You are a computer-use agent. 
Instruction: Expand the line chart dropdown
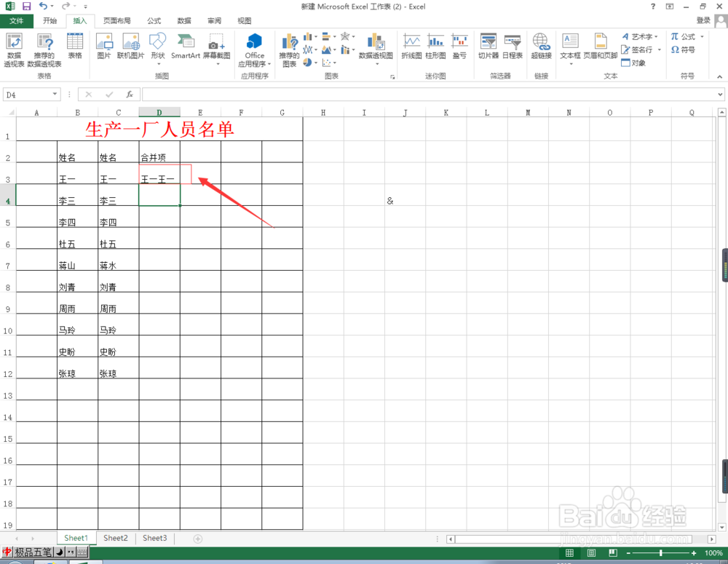pos(316,49)
